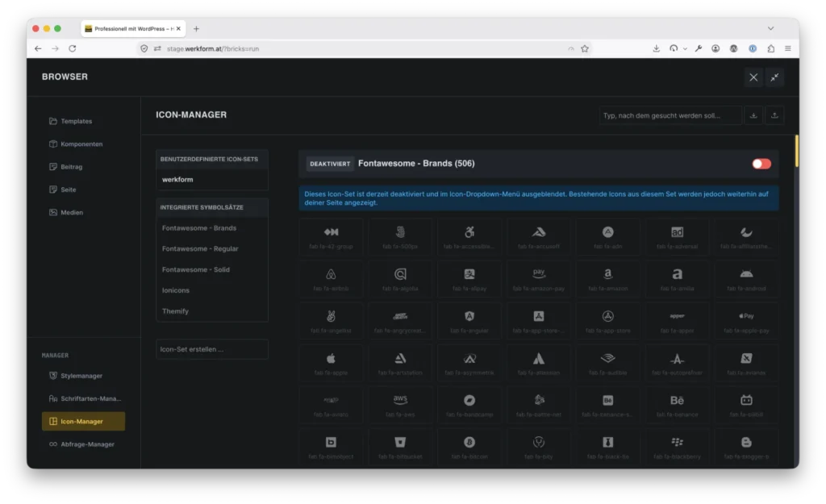Click the upload icon beside the search field
826x504 pixels.
tap(774, 115)
